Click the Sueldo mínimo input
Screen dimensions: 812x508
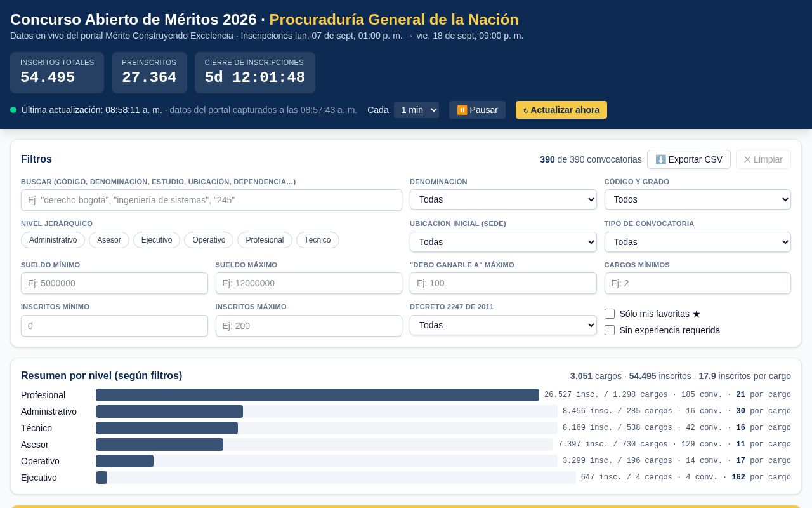click(114, 283)
